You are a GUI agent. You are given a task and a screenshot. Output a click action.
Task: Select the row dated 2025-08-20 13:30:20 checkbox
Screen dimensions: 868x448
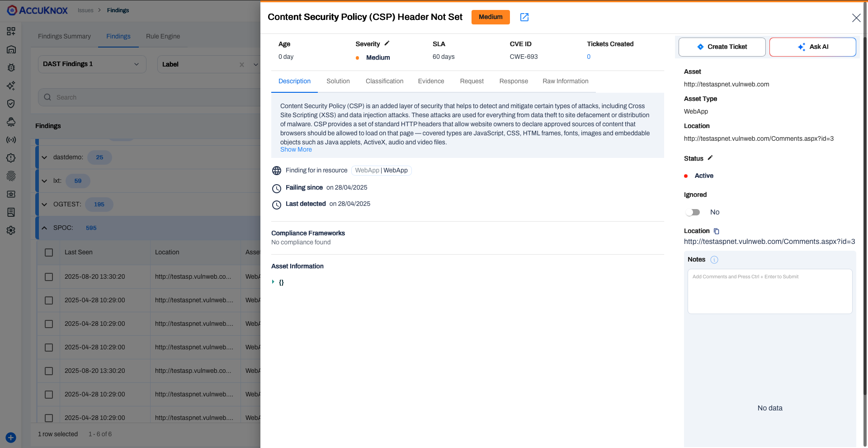click(49, 277)
